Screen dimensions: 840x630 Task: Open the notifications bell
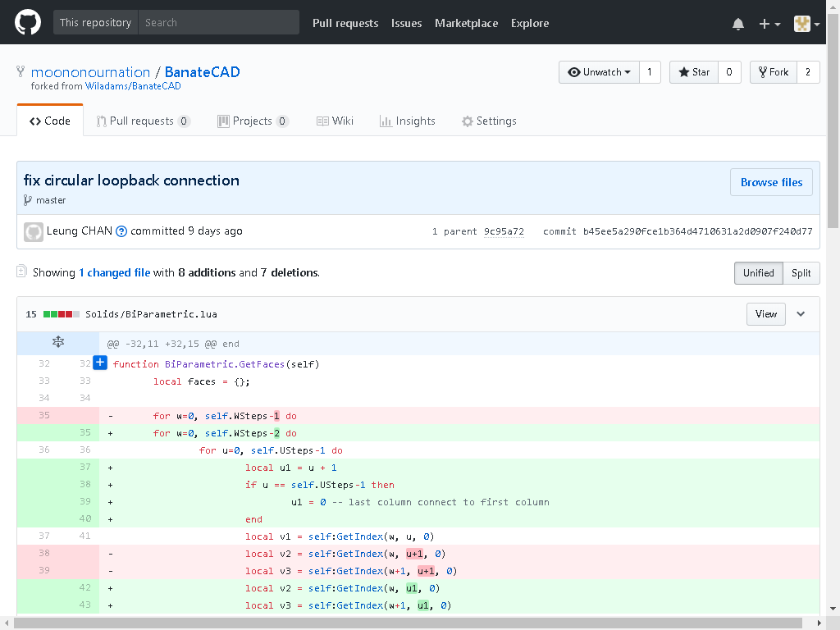pos(737,24)
